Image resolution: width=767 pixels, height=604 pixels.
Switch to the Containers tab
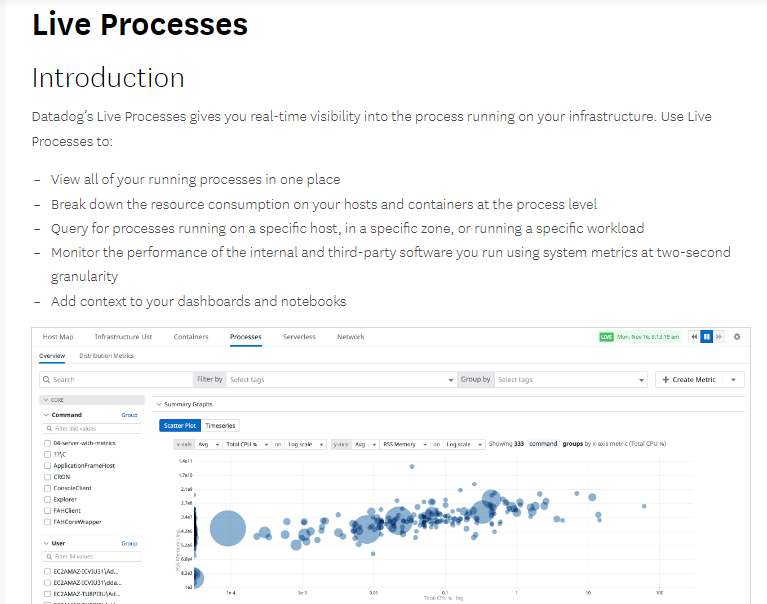point(191,337)
